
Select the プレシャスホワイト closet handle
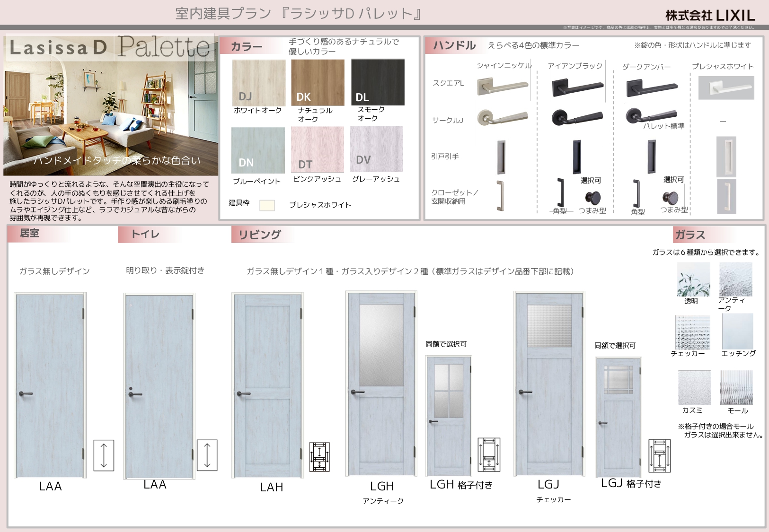pyautogui.click(x=726, y=196)
